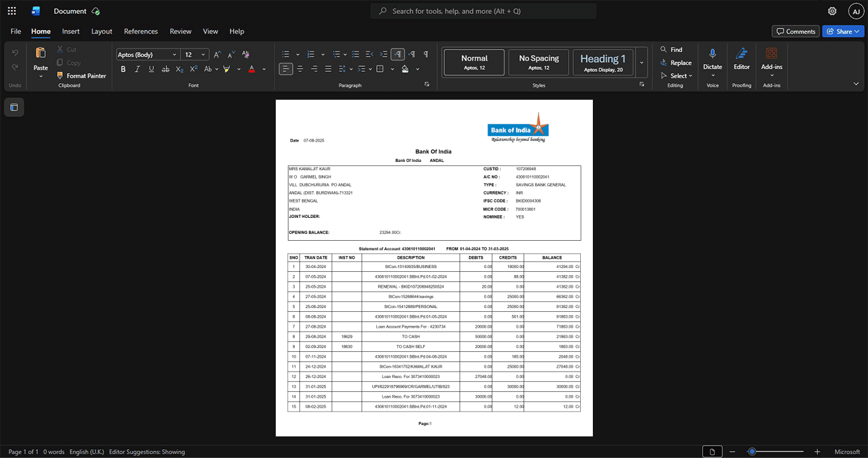Shrink the font size
Image resolution: width=868 pixels, height=458 pixels.
[x=231, y=55]
